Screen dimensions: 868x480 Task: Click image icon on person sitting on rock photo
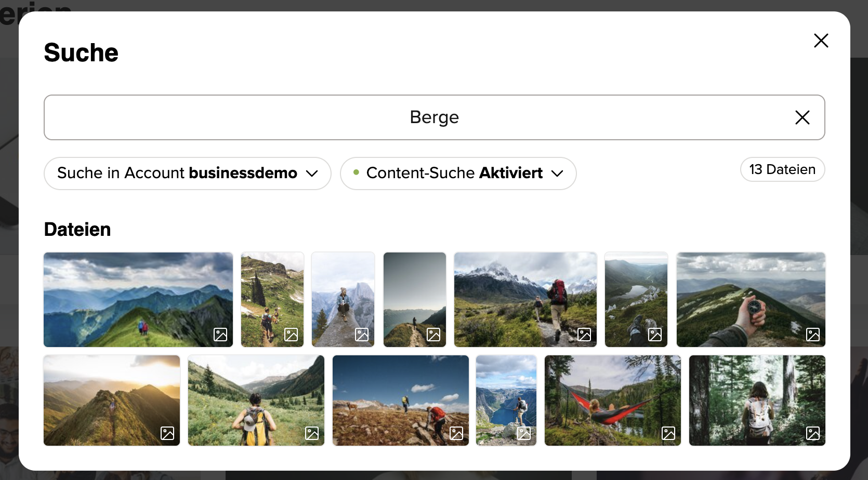coord(362,335)
